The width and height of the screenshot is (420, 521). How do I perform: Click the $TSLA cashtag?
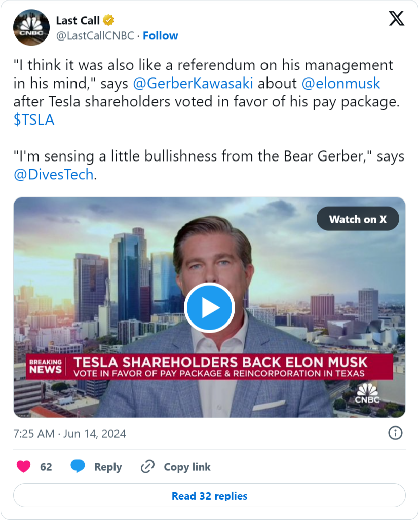(x=34, y=119)
